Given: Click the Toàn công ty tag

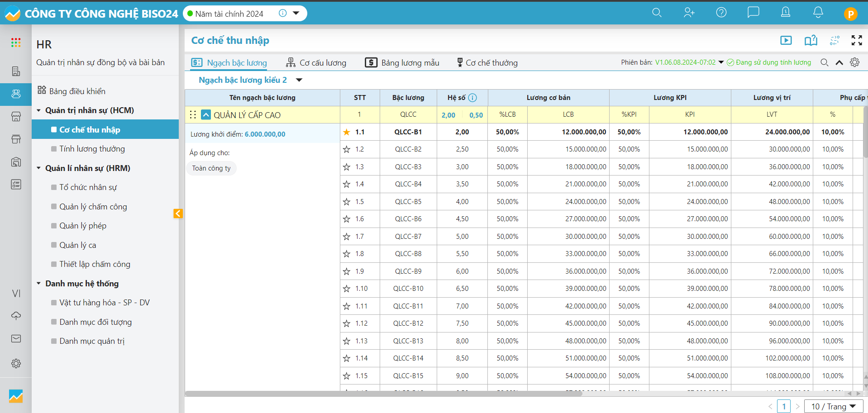Looking at the screenshot, I should coord(211,168).
